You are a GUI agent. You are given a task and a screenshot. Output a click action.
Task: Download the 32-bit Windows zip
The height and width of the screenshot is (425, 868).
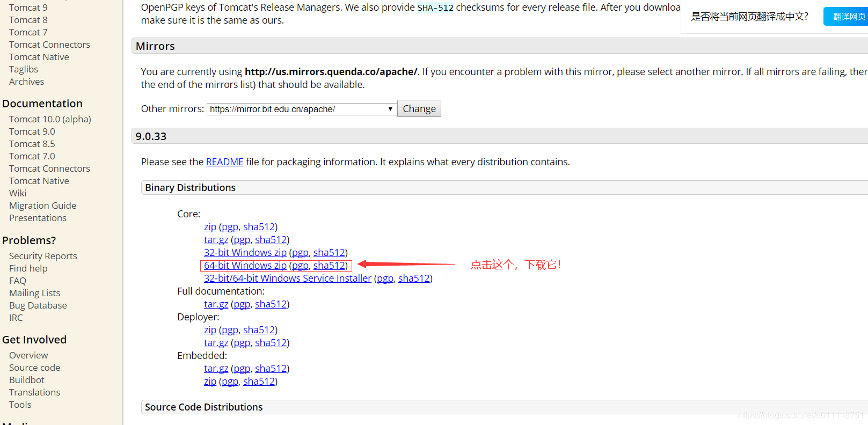(245, 253)
